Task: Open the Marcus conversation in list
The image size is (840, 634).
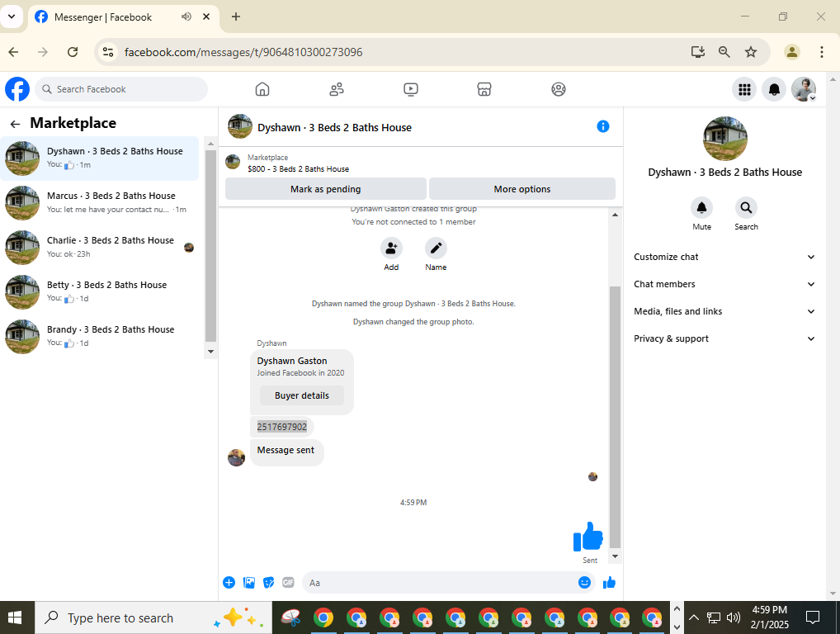Action: point(100,203)
